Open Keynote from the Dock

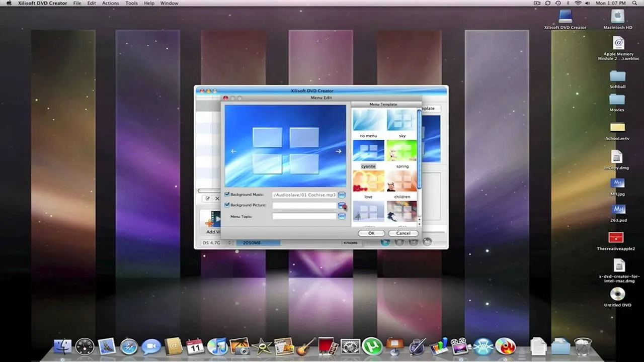click(x=395, y=346)
